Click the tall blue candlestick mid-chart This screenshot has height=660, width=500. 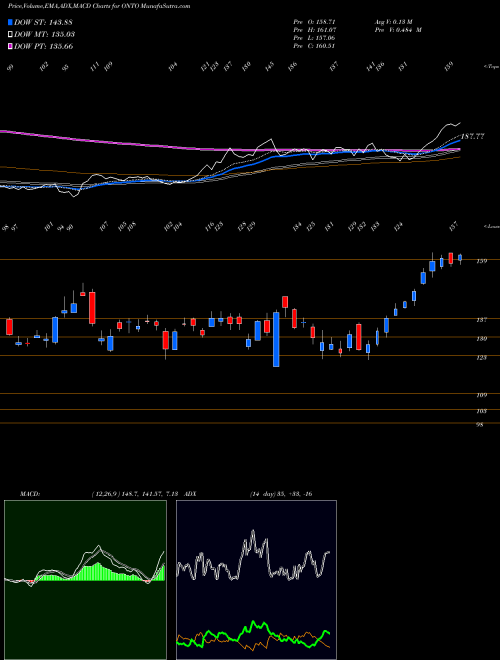coord(276,339)
